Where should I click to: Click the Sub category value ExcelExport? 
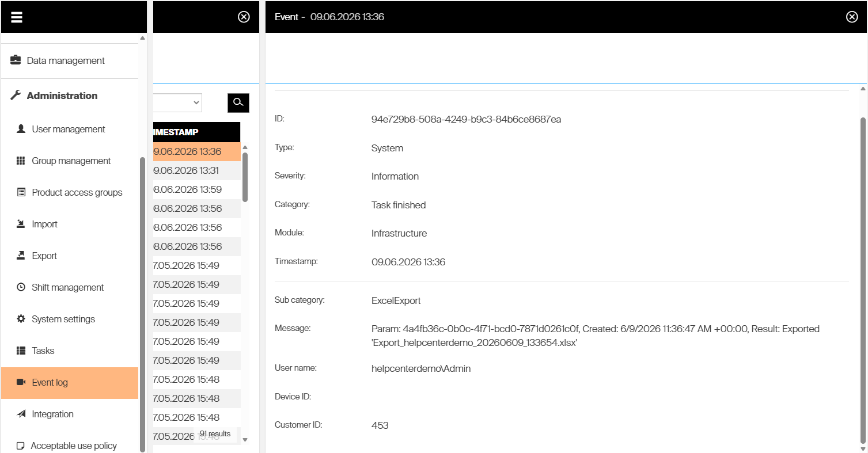pyautogui.click(x=396, y=300)
